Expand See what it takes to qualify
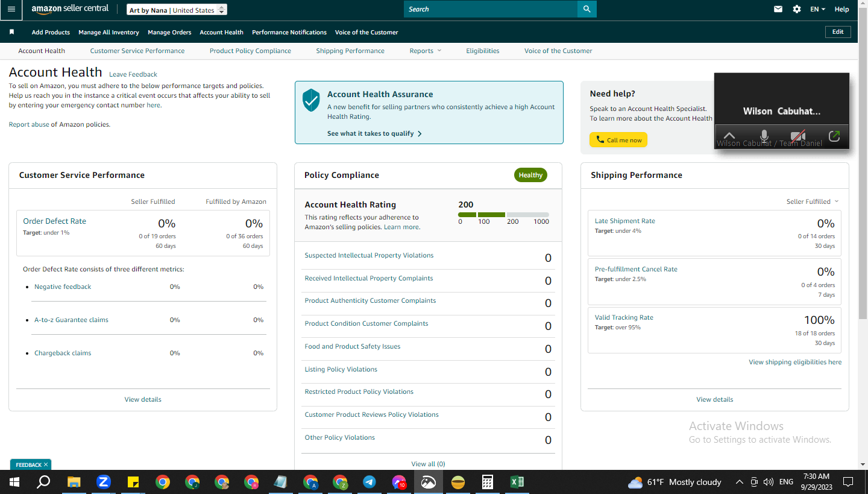 [x=374, y=133]
